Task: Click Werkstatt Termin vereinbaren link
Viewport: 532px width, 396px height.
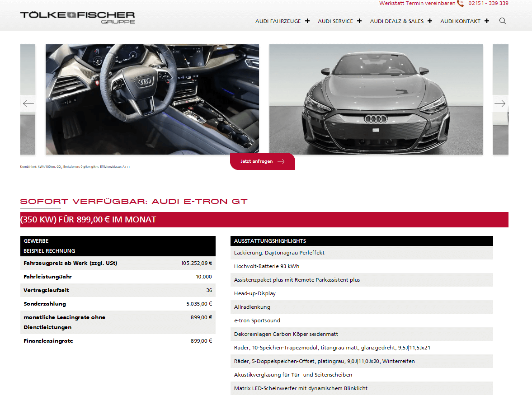Action: point(417,3)
